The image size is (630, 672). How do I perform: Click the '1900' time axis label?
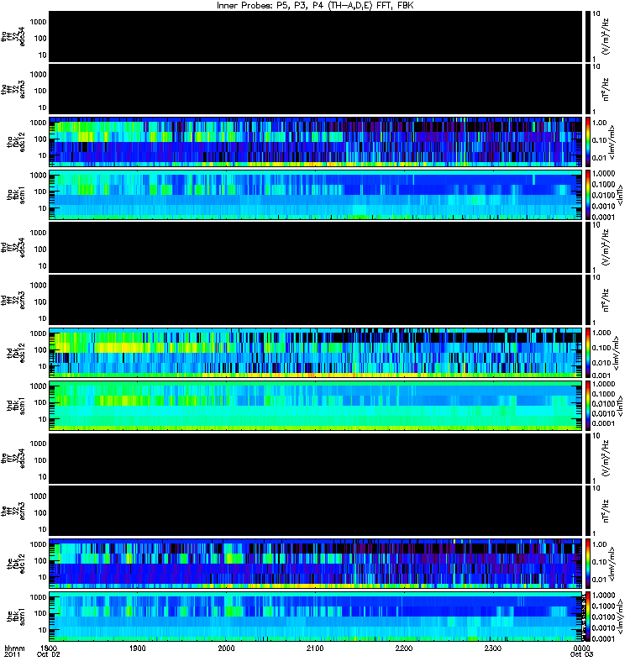pos(138,648)
